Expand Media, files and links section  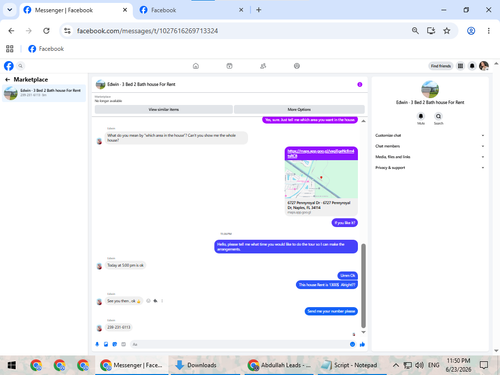click(430, 157)
